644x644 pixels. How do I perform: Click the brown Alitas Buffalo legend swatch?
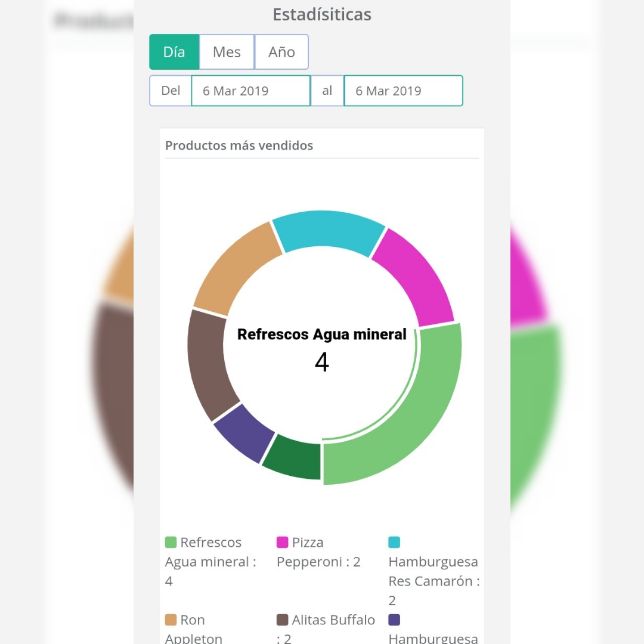pos(283,620)
